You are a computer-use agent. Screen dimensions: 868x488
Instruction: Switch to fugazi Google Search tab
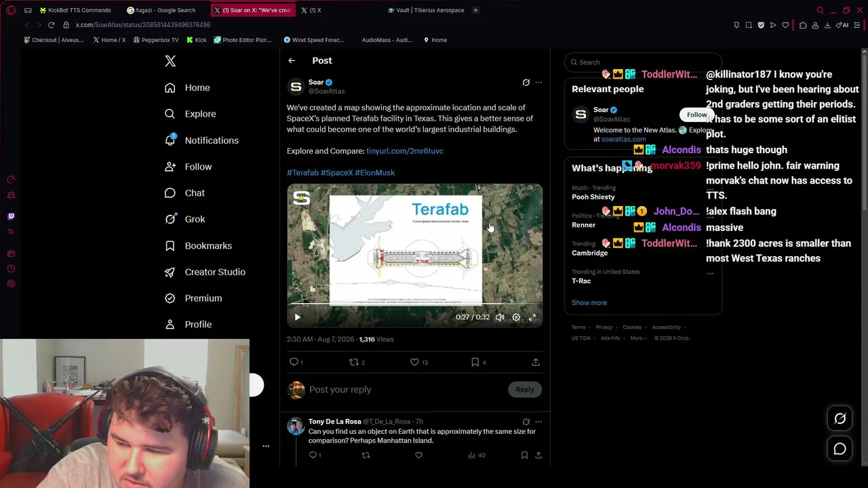click(x=161, y=10)
